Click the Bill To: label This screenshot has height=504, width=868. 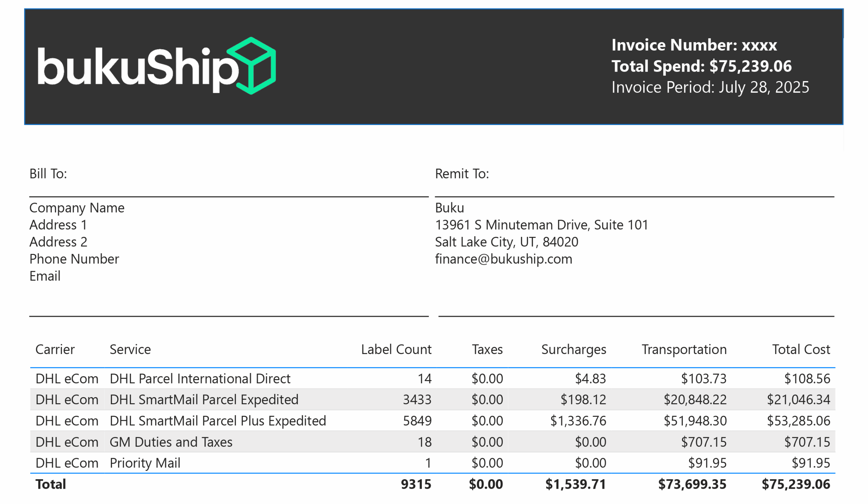point(48,174)
